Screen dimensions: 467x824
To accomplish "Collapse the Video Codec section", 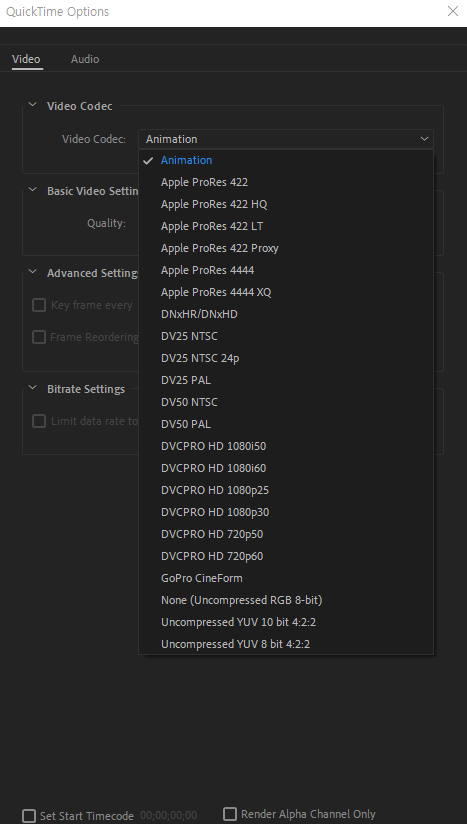I will pos(33,105).
